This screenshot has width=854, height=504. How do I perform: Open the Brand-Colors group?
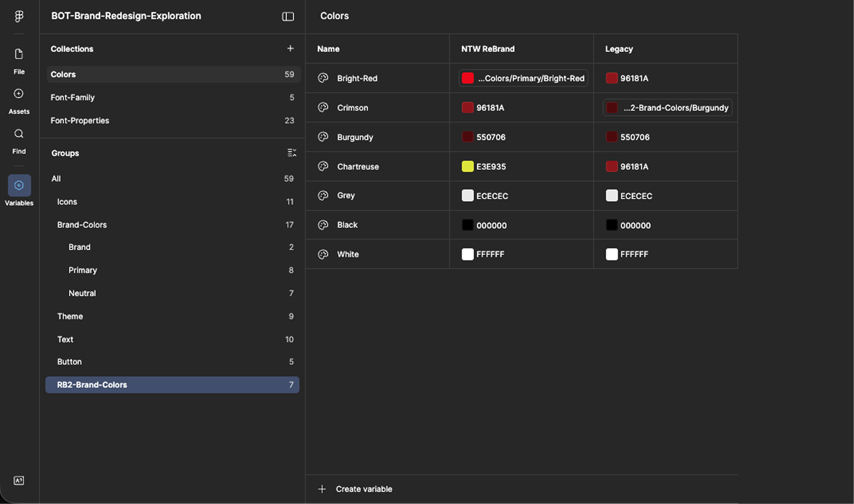pyautogui.click(x=82, y=225)
